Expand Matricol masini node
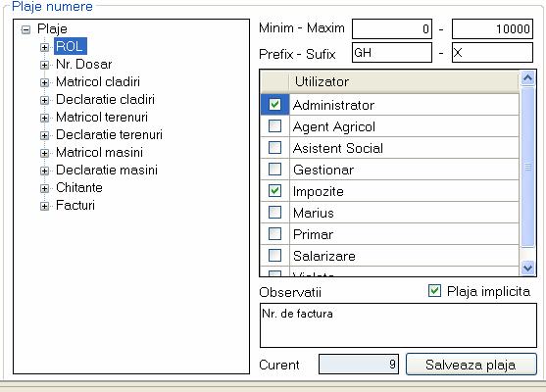The image size is (546, 392). 44,153
